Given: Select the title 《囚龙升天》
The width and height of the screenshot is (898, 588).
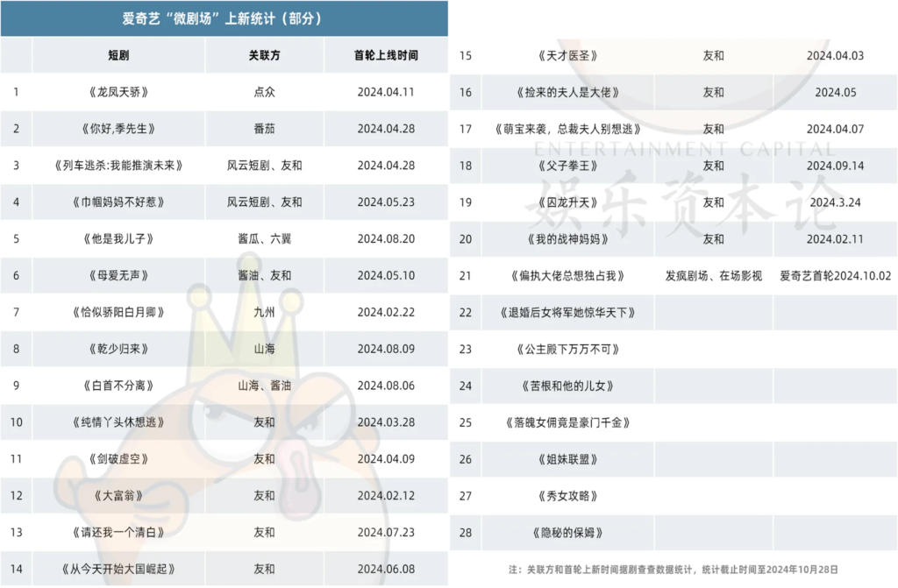Looking at the screenshot, I should (567, 202).
